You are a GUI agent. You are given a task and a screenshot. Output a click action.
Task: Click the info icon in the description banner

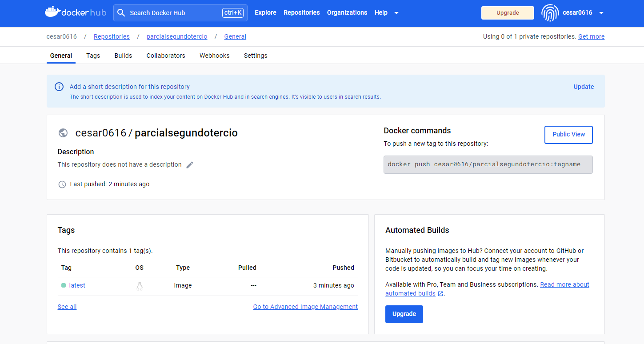click(59, 87)
